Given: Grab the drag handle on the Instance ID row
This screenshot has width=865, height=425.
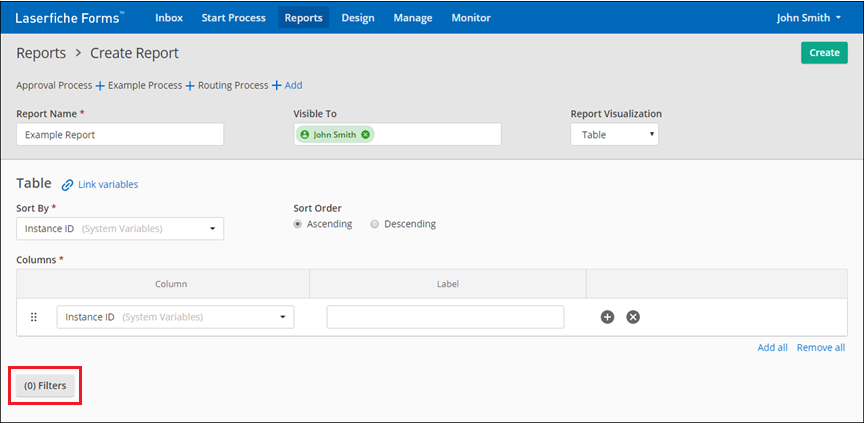Looking at the screenshot, I should click(33, 317).
